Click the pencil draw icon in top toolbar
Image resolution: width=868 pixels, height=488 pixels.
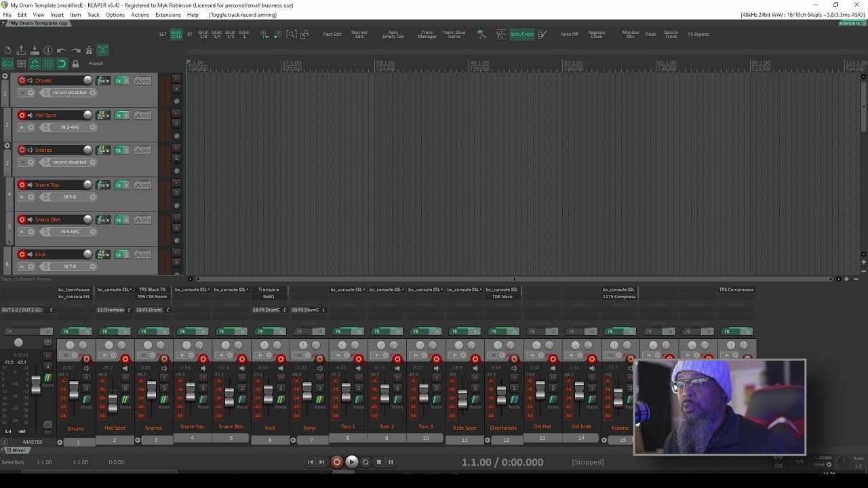click(542, 34)
